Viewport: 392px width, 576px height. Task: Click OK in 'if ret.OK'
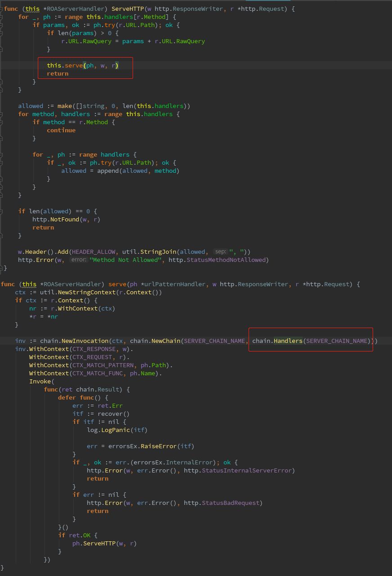coord(86,535)
